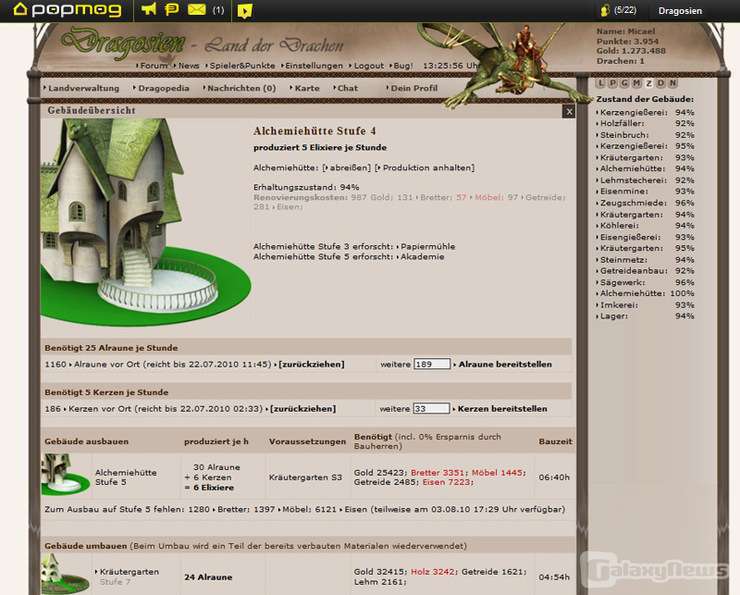
Task: Select the N sidebar tab button
Action: click(x=673, y=84)
